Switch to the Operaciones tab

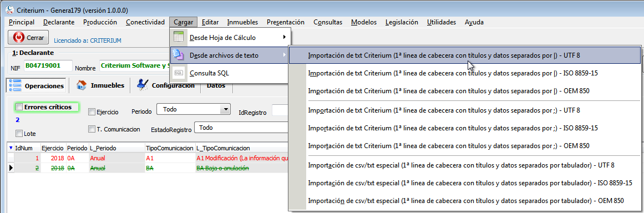click(37, 85)
